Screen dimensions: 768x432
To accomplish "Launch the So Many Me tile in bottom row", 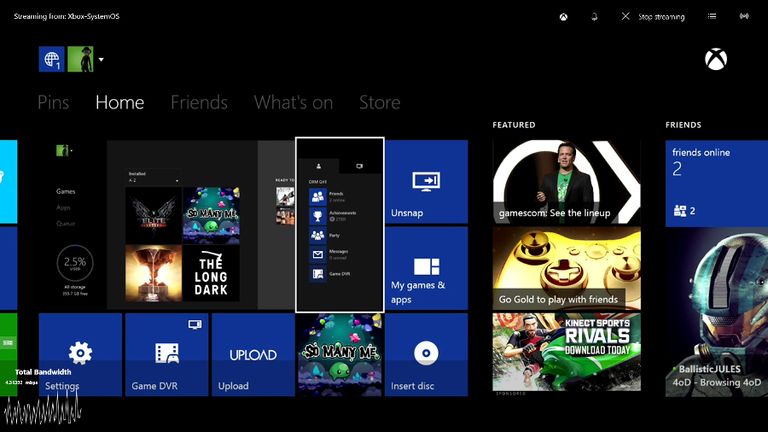I will coord(340,355).
